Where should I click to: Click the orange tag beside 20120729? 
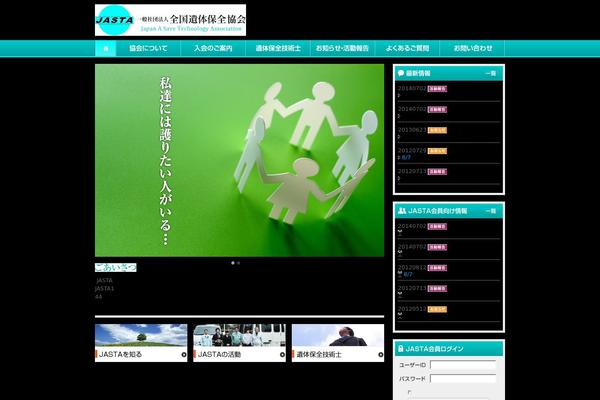pos(437,151)
